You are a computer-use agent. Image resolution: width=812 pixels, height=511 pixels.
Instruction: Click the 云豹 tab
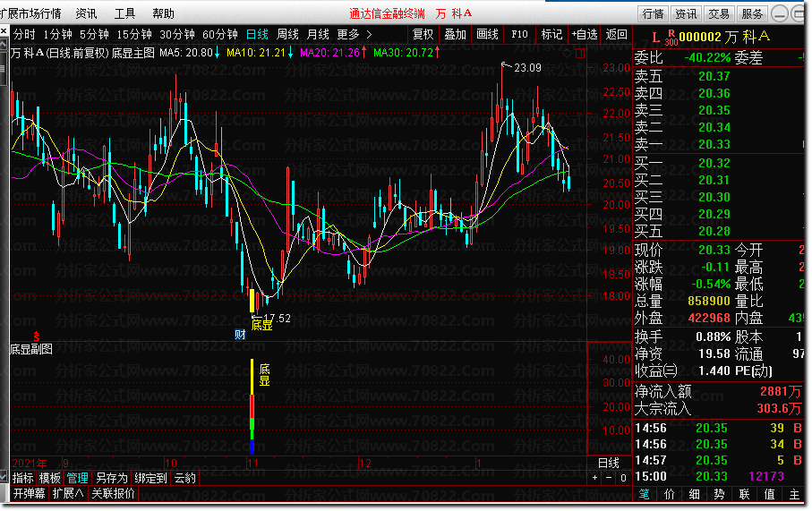[x=185, y=478]
